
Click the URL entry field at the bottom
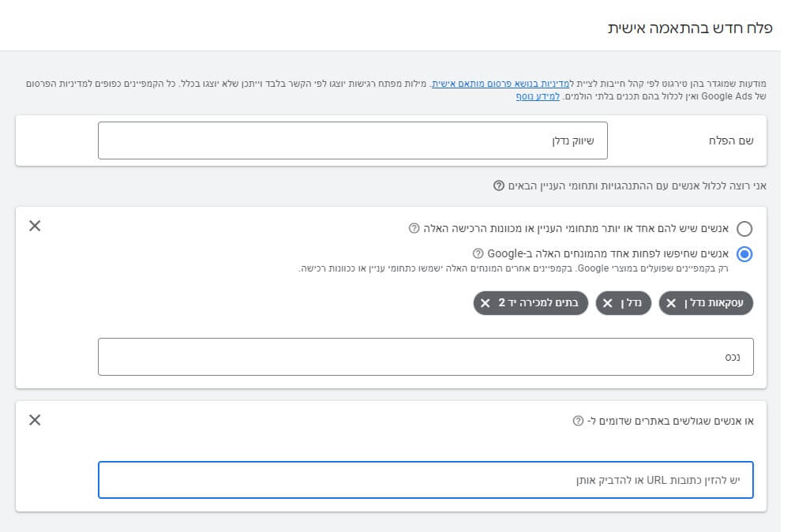click(425, 480)
